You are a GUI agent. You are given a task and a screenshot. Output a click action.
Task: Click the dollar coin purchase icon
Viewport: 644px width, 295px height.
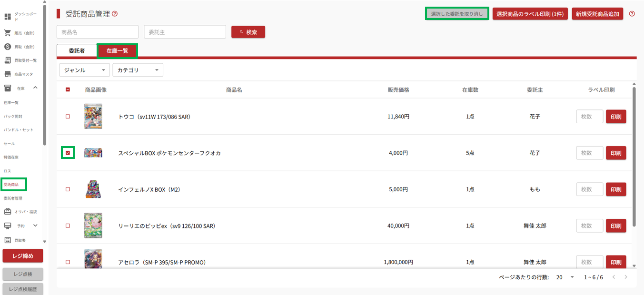click(8, 47)
